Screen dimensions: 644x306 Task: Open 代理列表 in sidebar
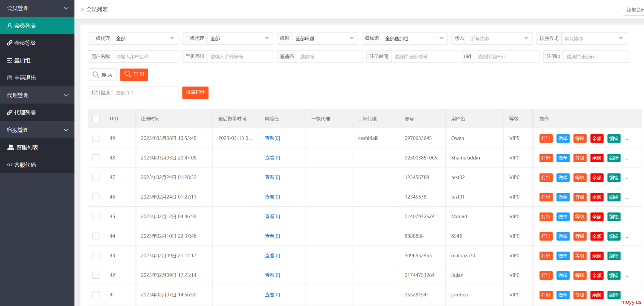click(37, 112)
